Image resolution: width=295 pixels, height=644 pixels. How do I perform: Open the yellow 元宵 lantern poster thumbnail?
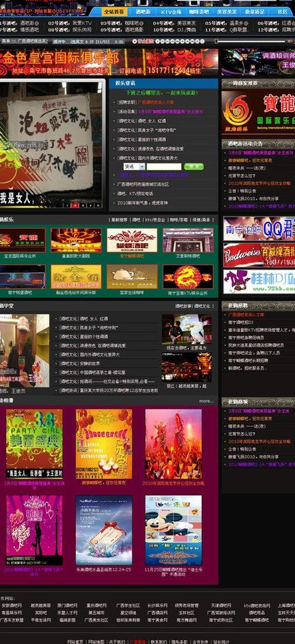coord(104,443)
